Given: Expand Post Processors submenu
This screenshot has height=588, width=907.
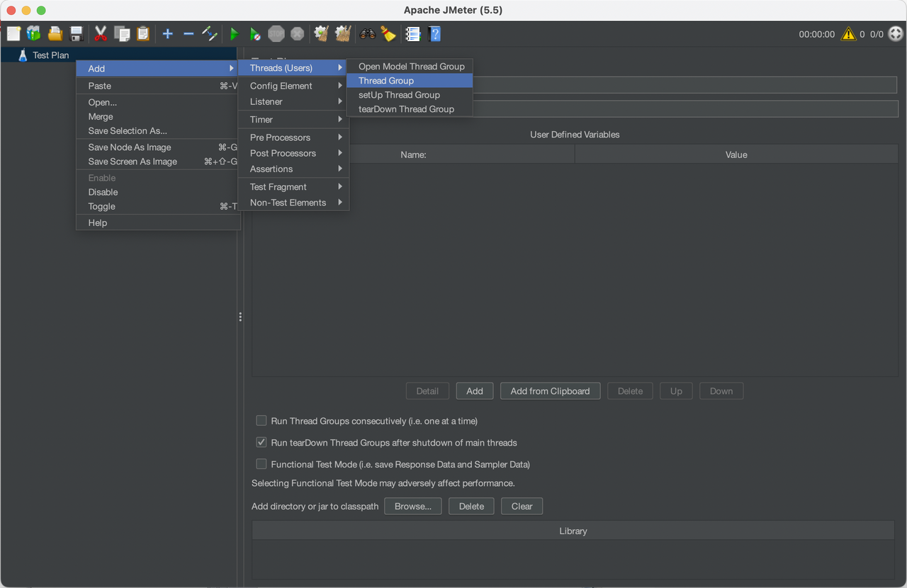Looking at the screenshot, I should [x=293, y=153].
